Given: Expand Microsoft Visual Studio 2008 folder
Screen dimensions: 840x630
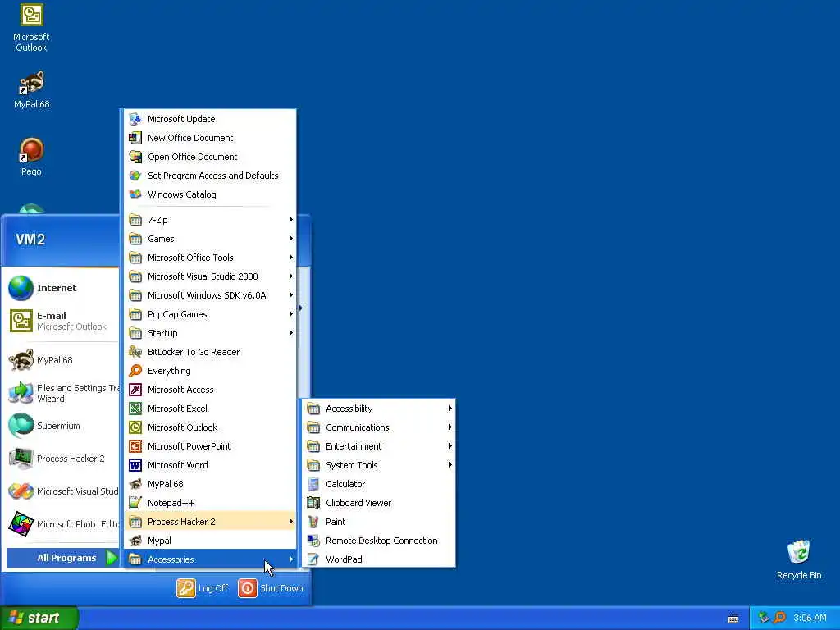Looking at the screenshot, I should (x=210, y=276).
